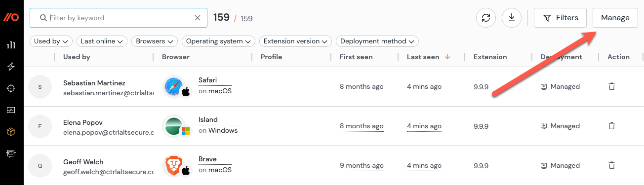Click the Action column header
This screenshot has width=644, height=185.
618,57
